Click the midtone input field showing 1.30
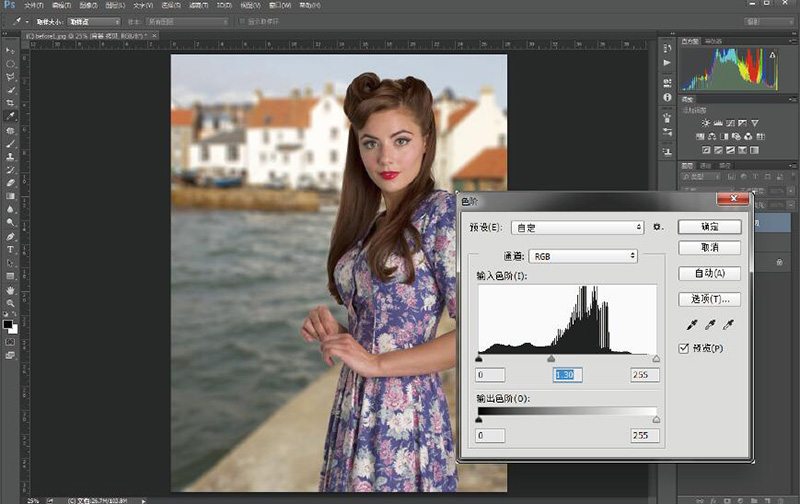The width and height of the screenshot is (800, 504). (569, 375)
